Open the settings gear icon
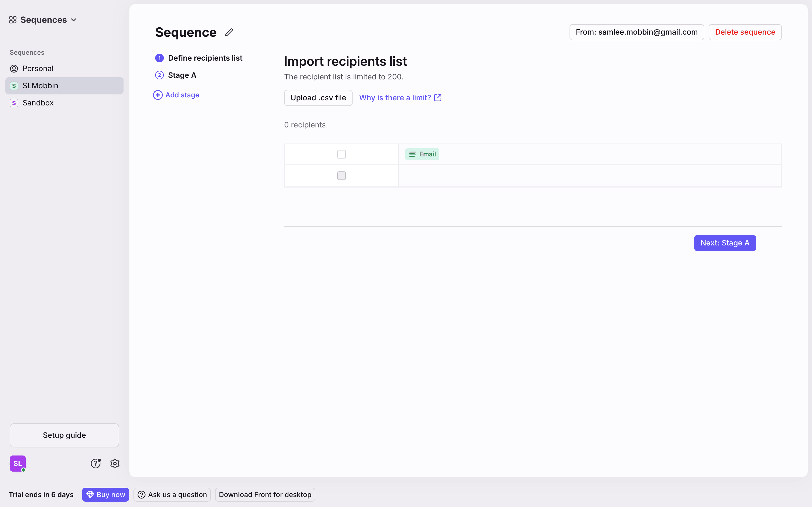The height and width of the screenshot is (507, 812). pyautogui.click(x=115, y=464)
